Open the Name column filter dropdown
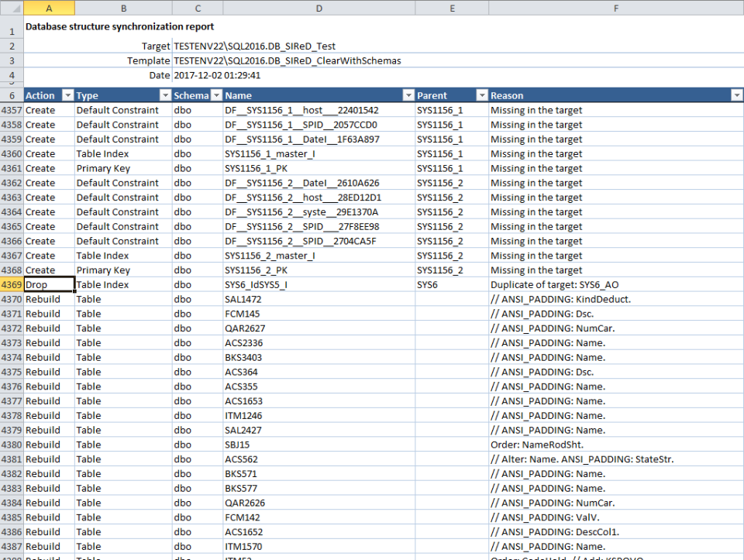The width and height of the screenshot is (744, 560). (408, 94)
